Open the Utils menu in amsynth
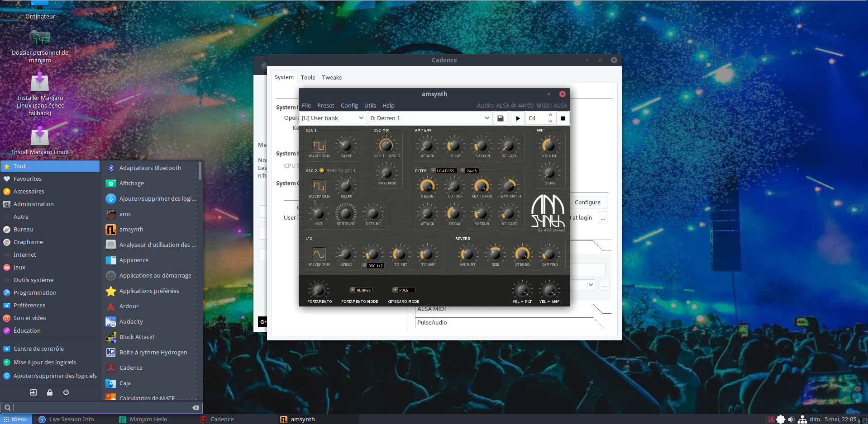The height and width of the screenshot is (424, 868). 370,106
